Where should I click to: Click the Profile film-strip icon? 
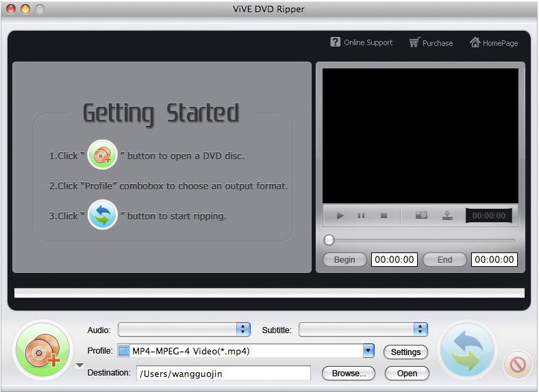coord(124,351)
